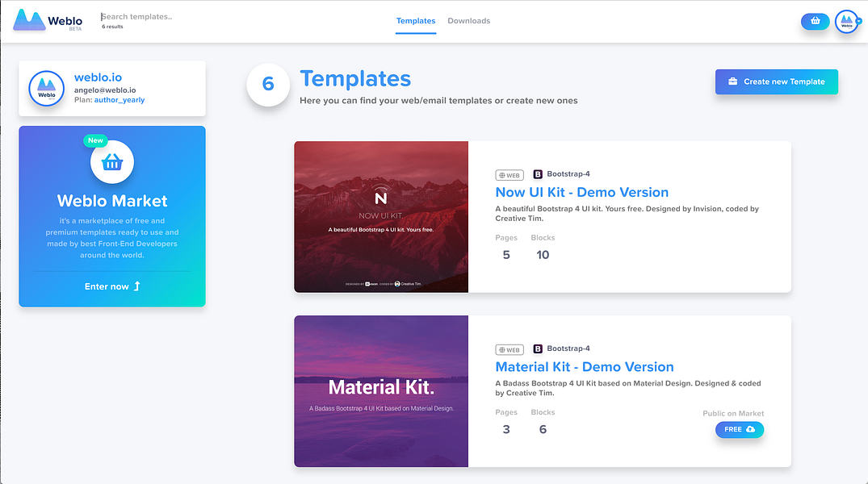Switch to the Templates tab
The image size is (868, 484).
(416, 21)
